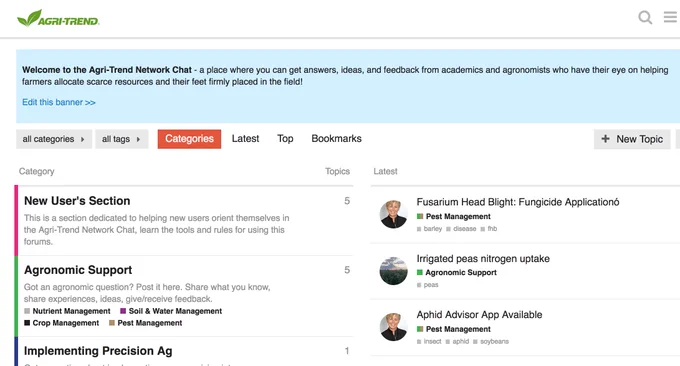Switch to the Top tab

click(285, 139)
